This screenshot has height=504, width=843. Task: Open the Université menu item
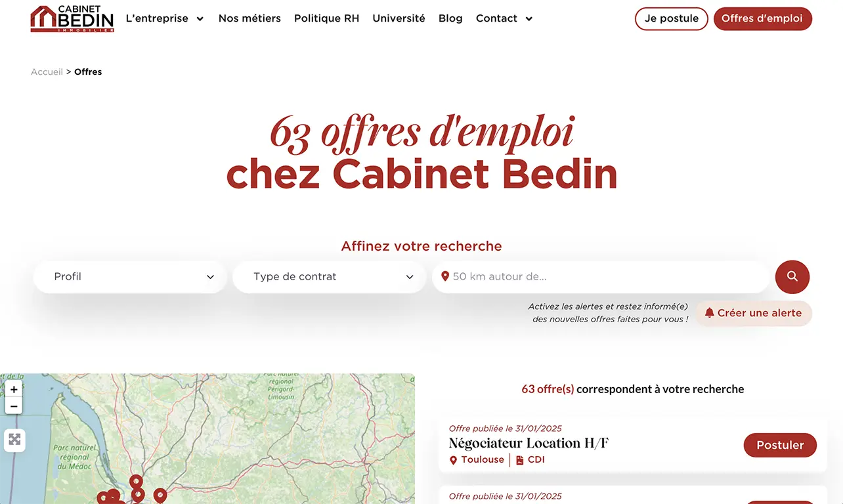pyautogui.click(x=399, y=18)
